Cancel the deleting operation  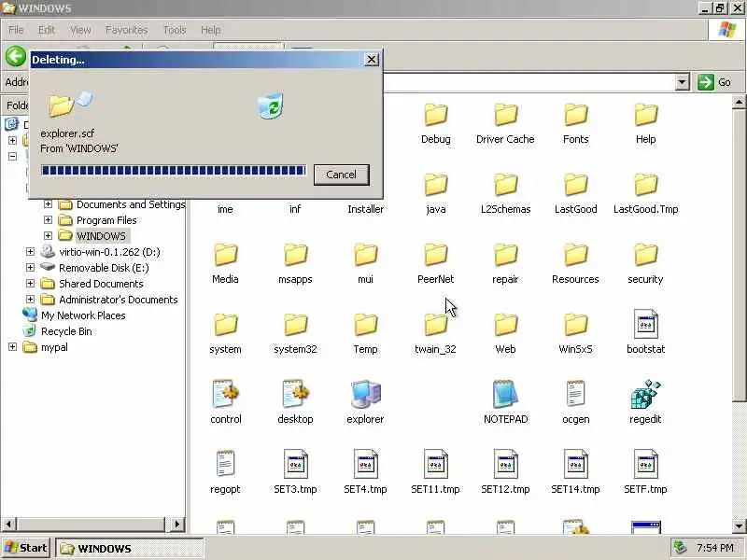pos(341,175)
